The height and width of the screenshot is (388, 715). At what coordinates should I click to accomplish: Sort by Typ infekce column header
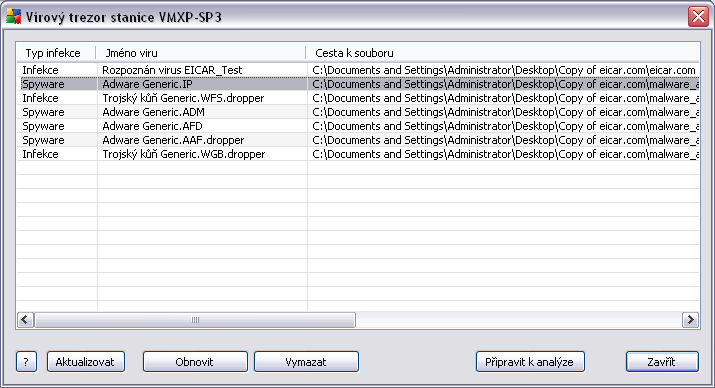coord(56,53)
